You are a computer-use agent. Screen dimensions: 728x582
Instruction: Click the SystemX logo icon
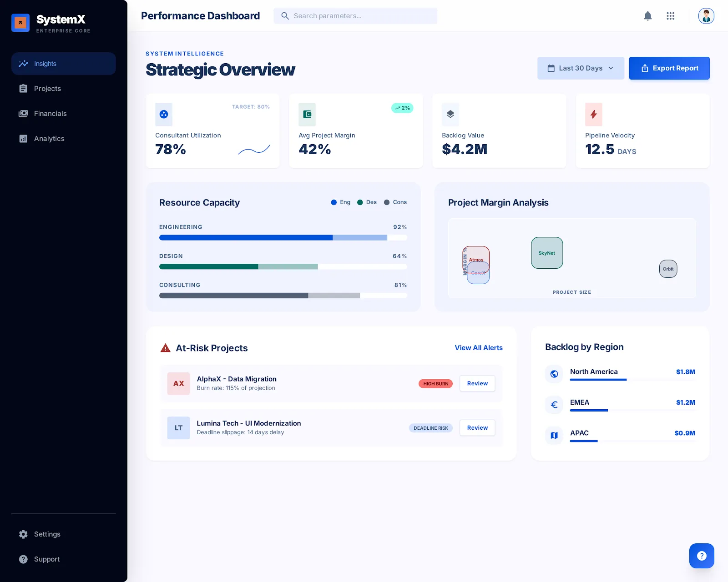coord(20,23)
